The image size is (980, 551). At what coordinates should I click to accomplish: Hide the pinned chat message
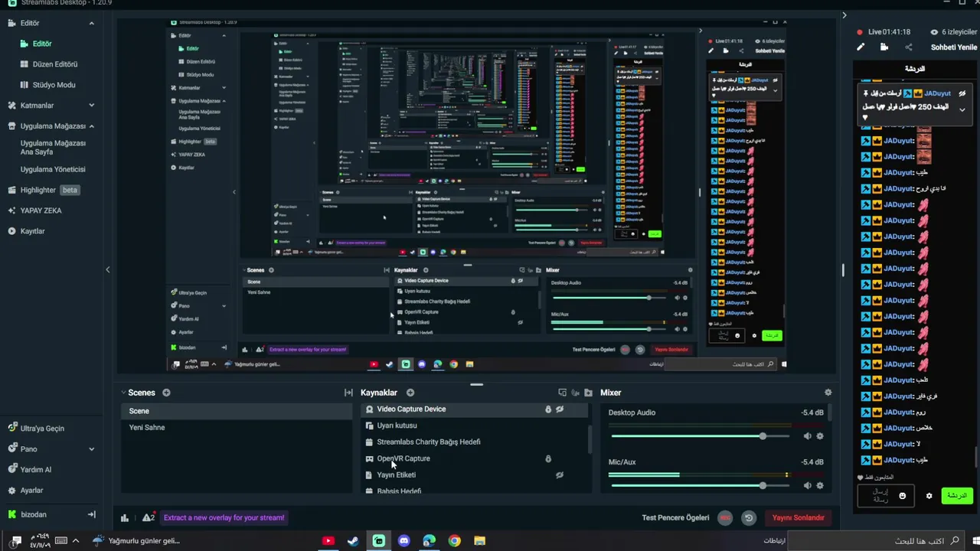coord(962,93)
